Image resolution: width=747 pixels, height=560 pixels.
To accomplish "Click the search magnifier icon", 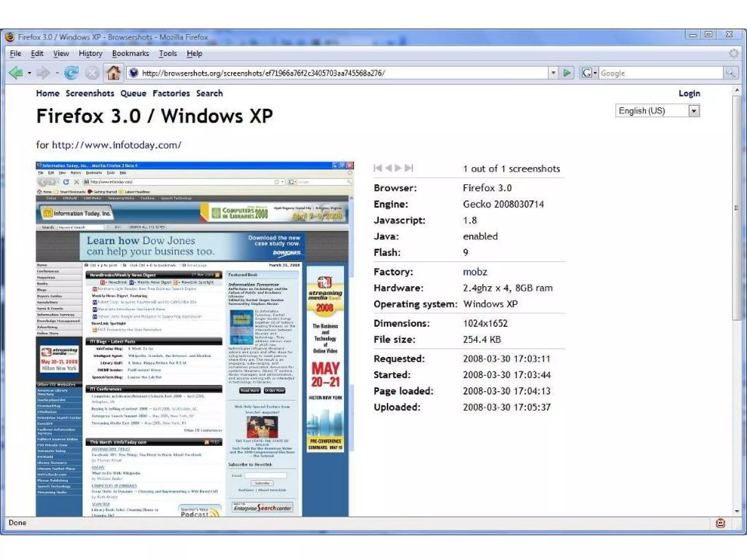I will 731,73.
